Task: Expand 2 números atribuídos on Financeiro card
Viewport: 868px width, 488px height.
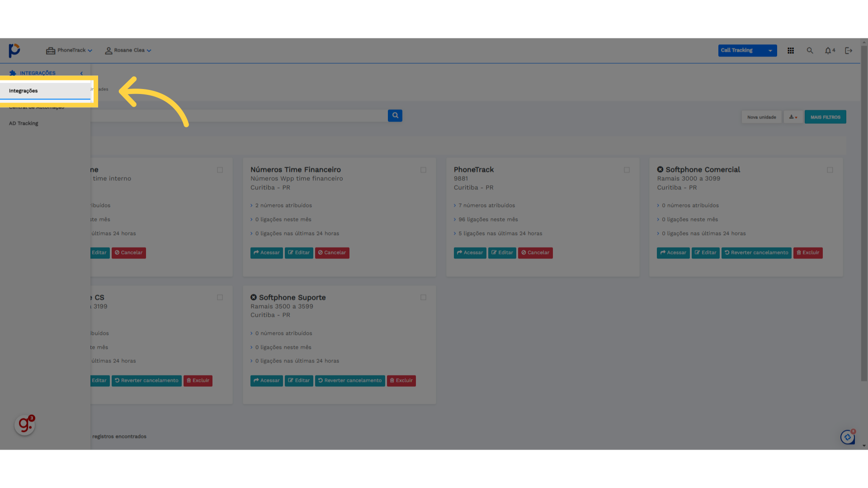Action: point(281,206)
